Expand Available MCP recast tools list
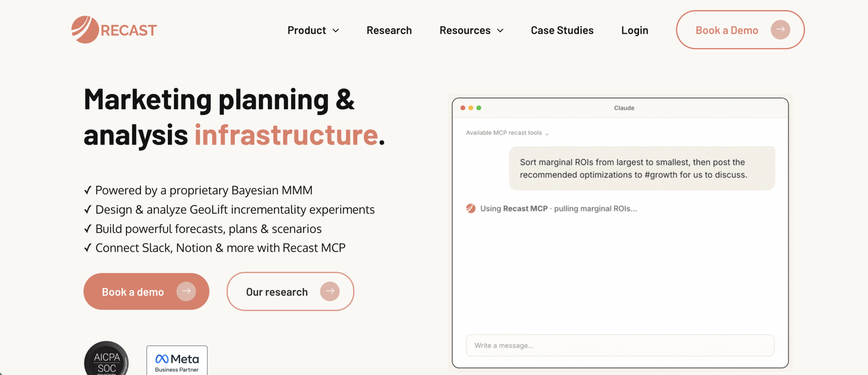Viewport: 868px width, 375px height. (507, 133)
